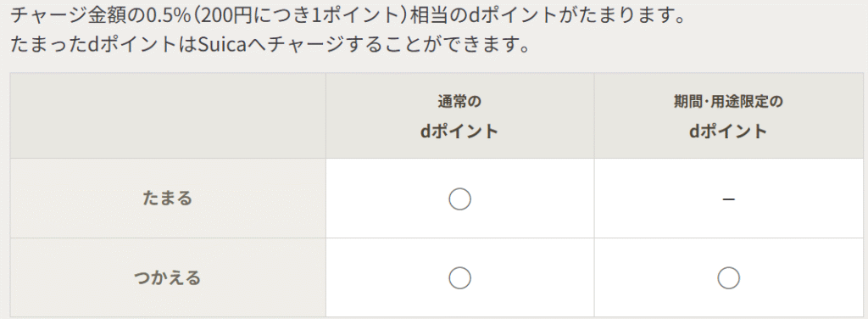Click the circle for つかえる under 通常のdポイント

(459, 278)
